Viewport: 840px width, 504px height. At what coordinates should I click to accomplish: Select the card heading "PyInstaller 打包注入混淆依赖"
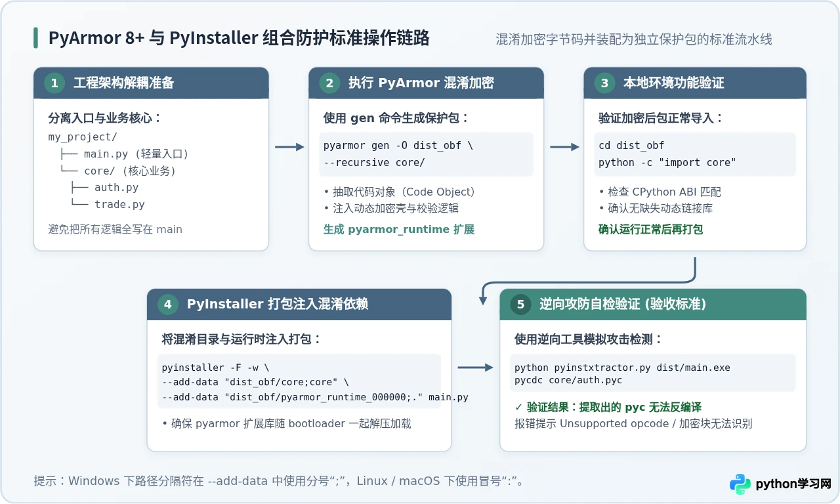click(x=277, y=304)
